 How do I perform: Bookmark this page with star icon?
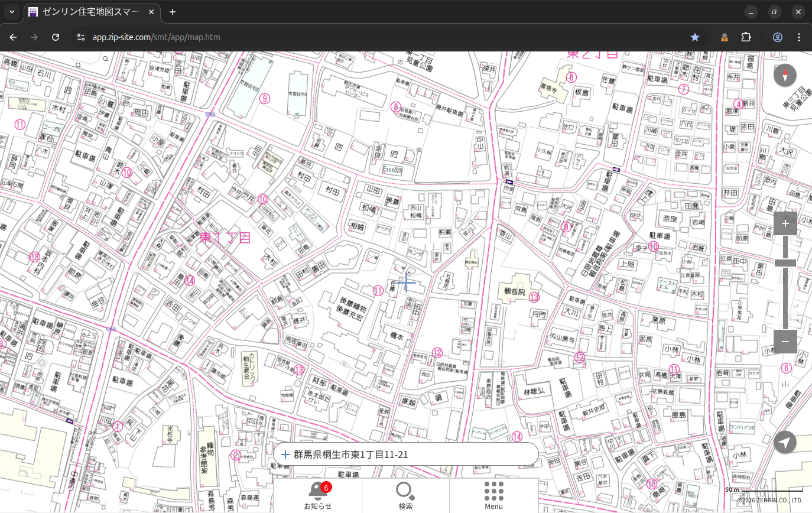coord(695,37)
